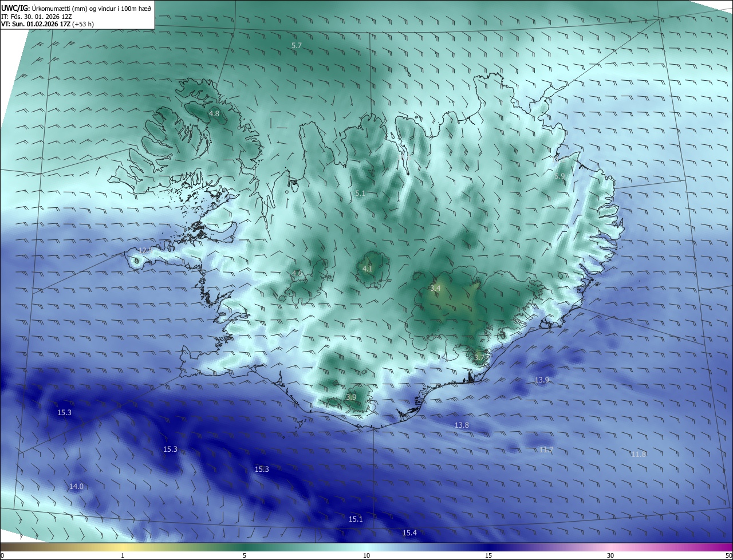
Task: Click the 5.1 value label on the map
Action: [360, 194]
